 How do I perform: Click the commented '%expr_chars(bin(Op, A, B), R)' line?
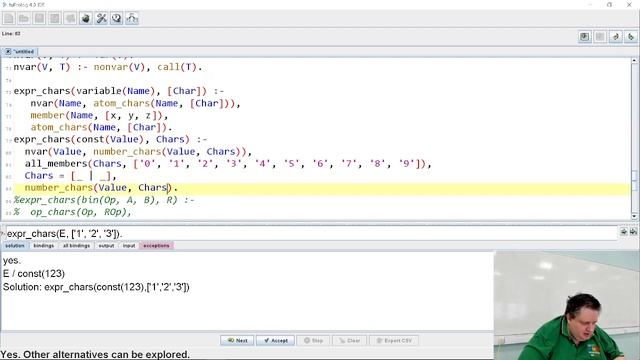104,200
